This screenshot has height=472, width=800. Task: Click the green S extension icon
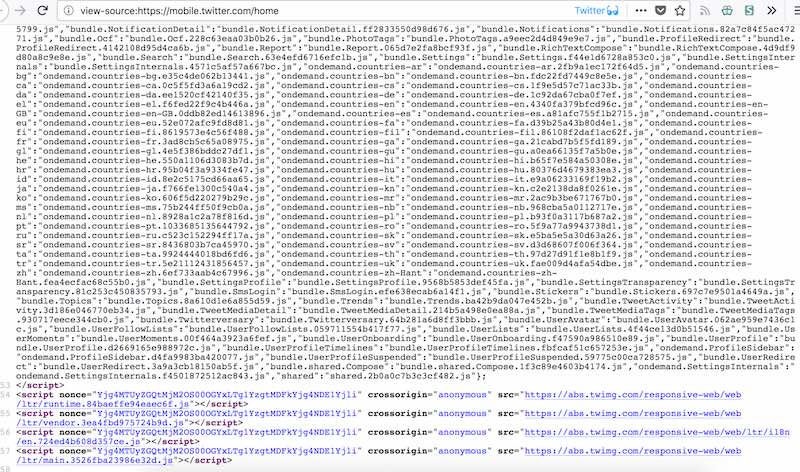coord(749,10)
